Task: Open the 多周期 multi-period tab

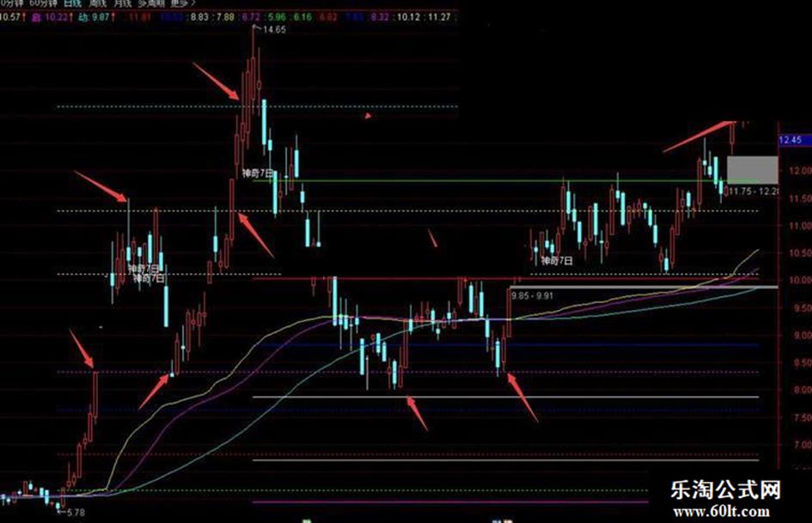Action: pos(150,3)
